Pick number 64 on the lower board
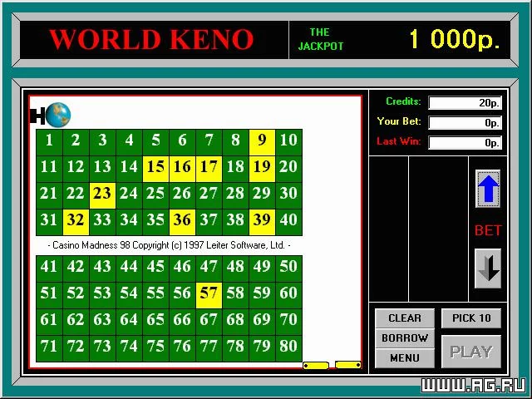This screenshot has height=399, width=532. pyautogui.click(x=129, y=322)
